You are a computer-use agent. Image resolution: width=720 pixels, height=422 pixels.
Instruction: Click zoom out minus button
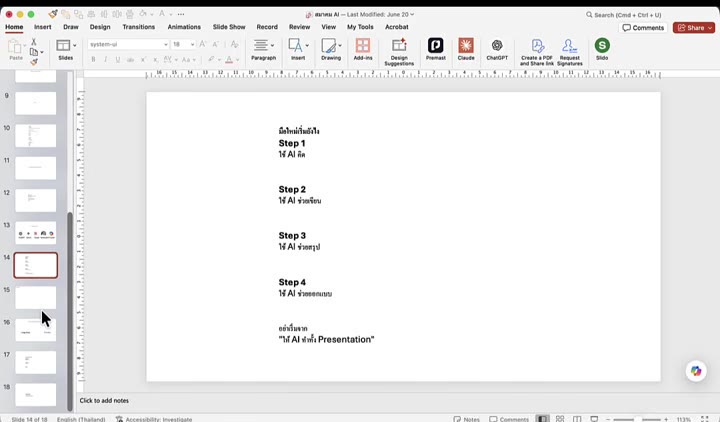pos(608,419)
